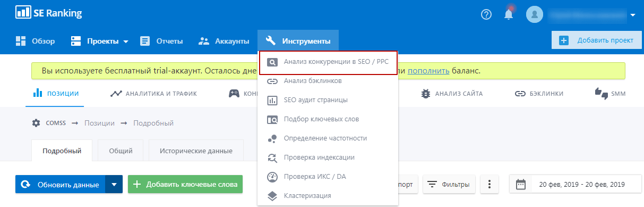Click the Проекты dropdown caret

(126, 42)
